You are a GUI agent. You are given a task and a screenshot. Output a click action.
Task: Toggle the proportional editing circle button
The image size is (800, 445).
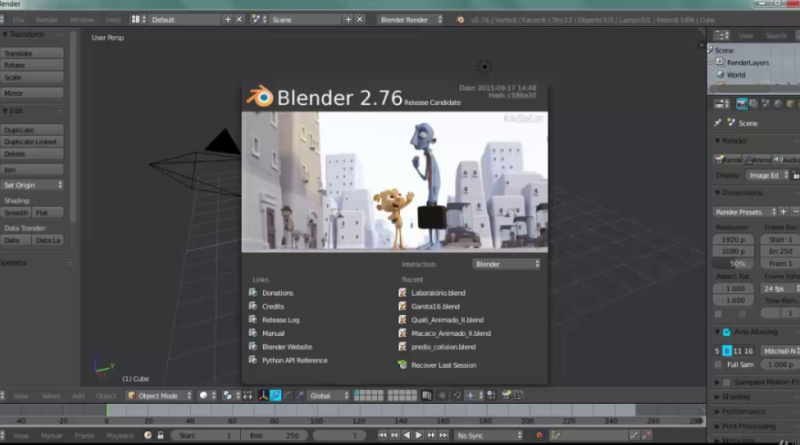click(442, 395)
